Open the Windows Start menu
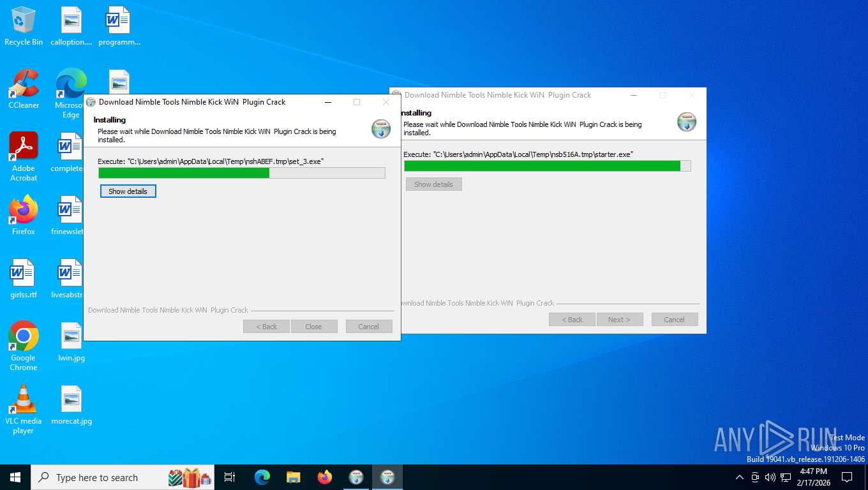Screen dimensions: 868x490 click(15, 477)
